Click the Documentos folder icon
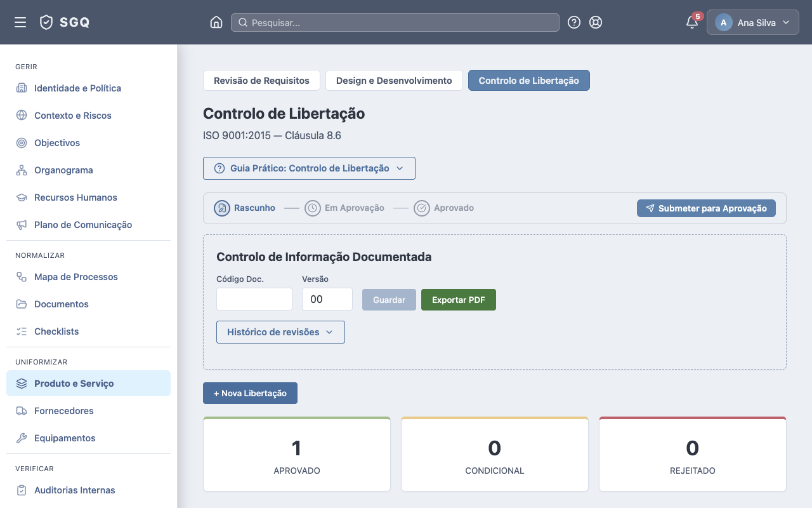 pos(22,304)
